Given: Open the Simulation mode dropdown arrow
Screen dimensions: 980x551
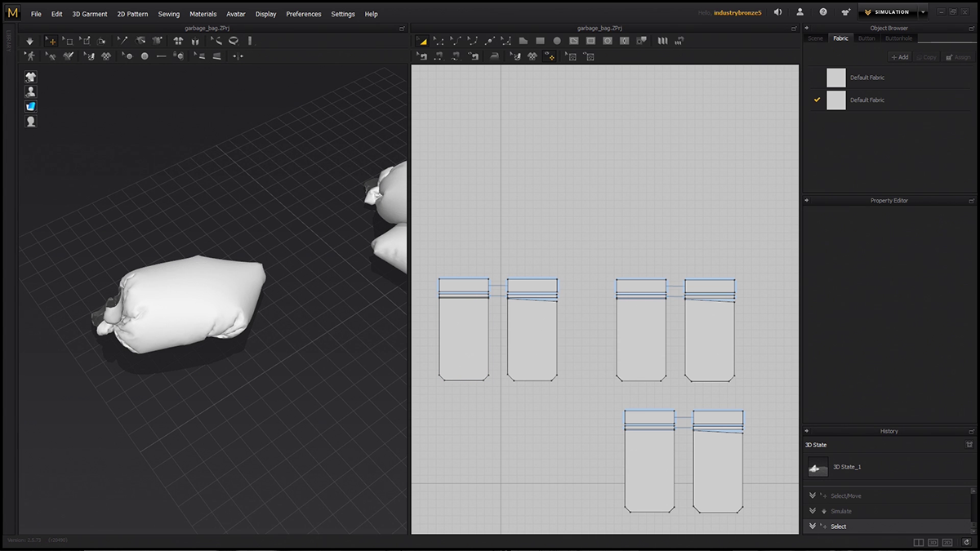Looking at the screenshot, I should (x=924, y=12).
